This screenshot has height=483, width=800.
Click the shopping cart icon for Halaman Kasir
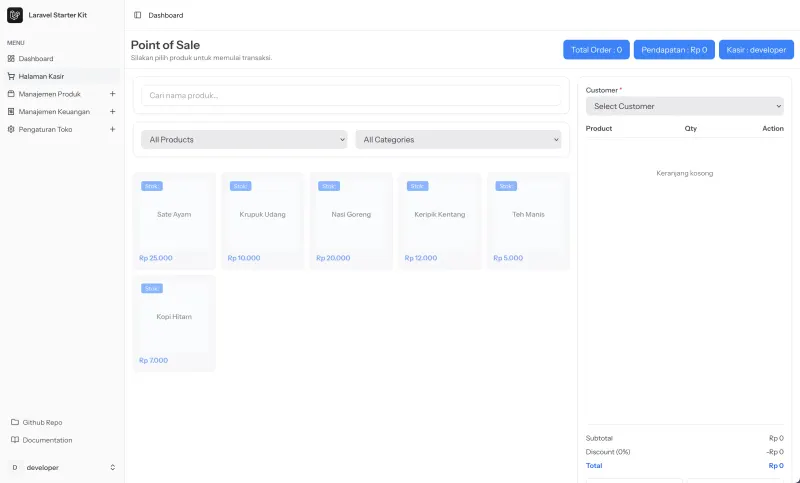(x=11, y=77)
